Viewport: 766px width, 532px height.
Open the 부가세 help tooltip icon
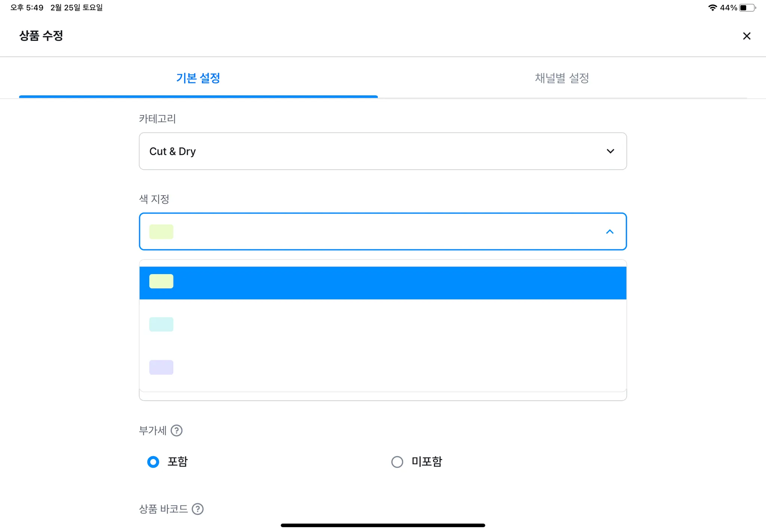coord(177,431)
